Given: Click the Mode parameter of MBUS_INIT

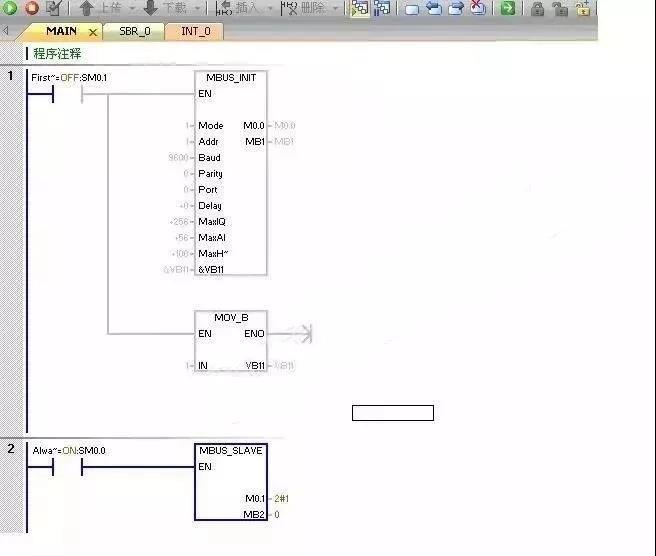Looking at the screenshot, I should pos(210,126).
